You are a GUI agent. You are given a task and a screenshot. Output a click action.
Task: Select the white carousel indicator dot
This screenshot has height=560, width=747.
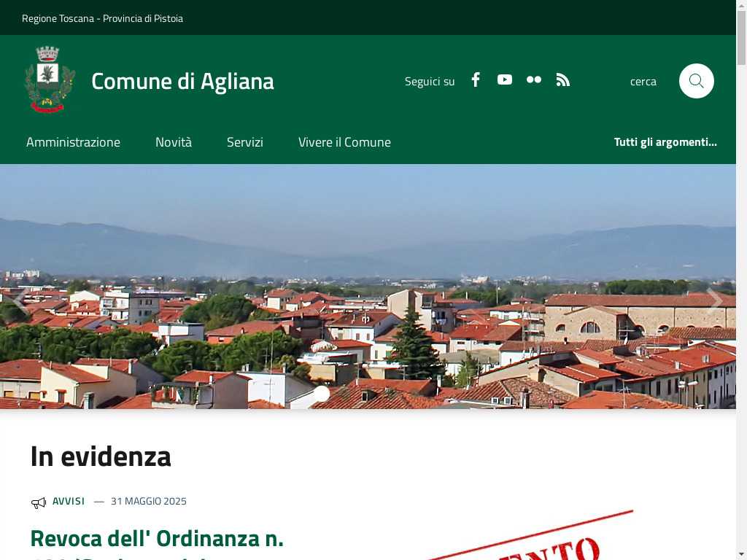(x=322, y=394)
